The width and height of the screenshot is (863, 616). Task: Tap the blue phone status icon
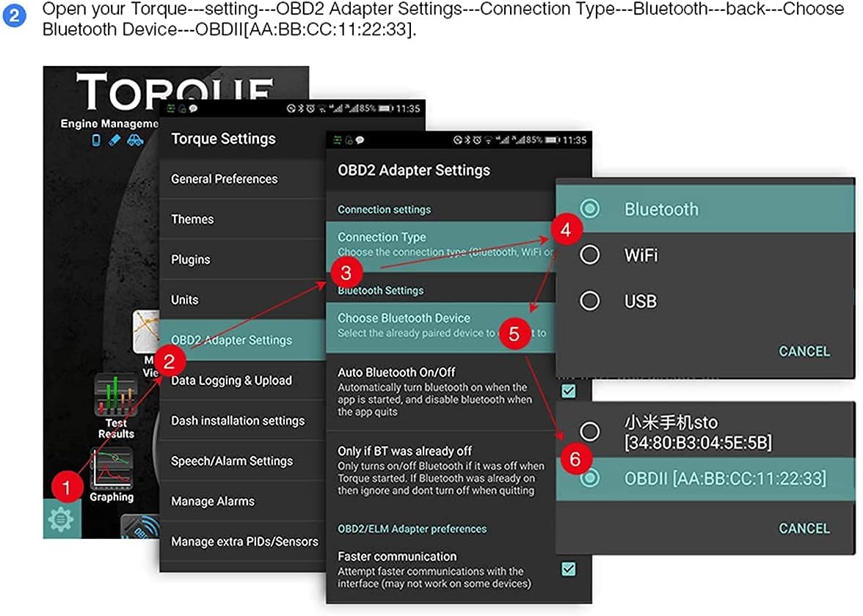pyautogui.click(x=96, y=141)
